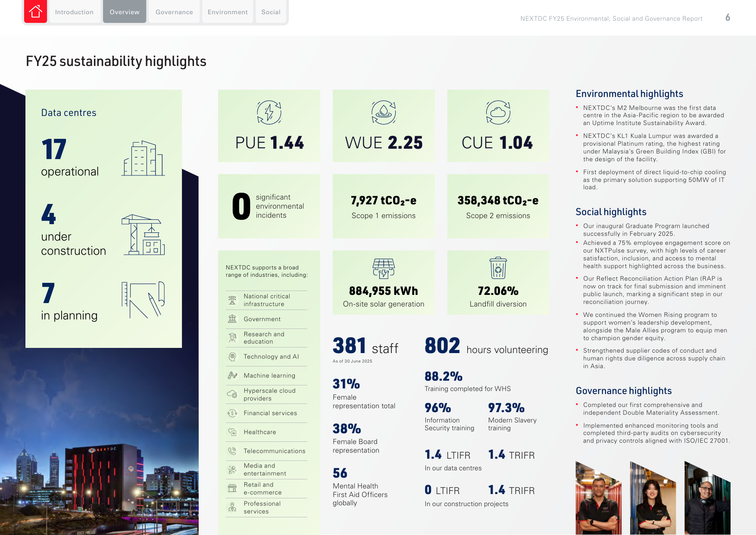Screen dimensions: 756x535
Task: Click the Hyperscale cloud providers icon
Action: pos(232,394)
